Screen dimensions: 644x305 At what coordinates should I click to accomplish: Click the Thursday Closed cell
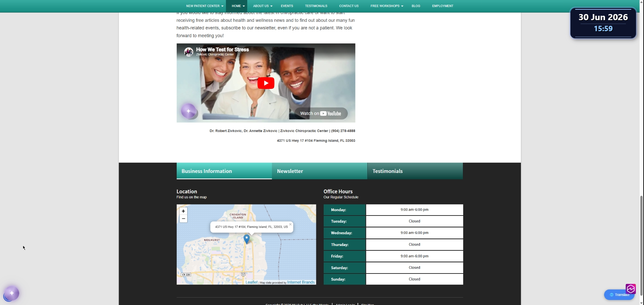(x=415, y=245)
